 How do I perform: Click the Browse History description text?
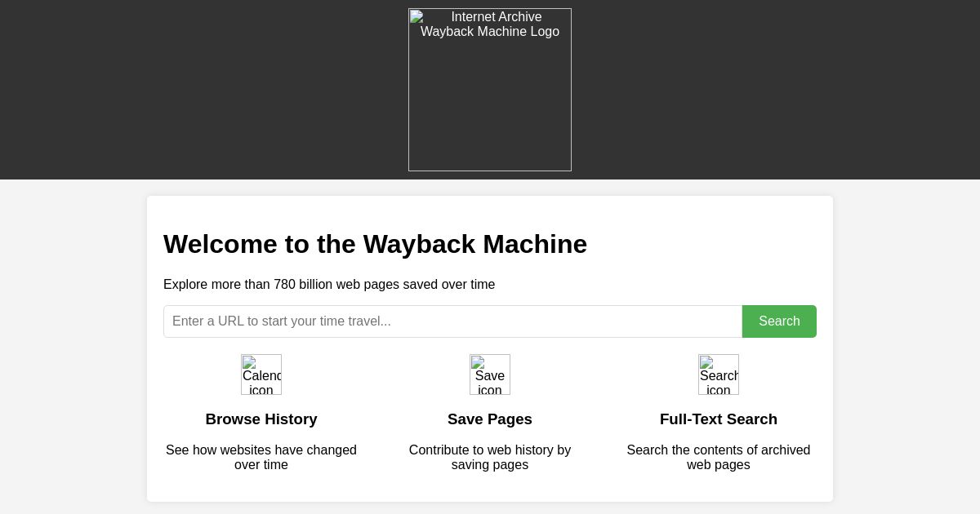pos(261,458)
